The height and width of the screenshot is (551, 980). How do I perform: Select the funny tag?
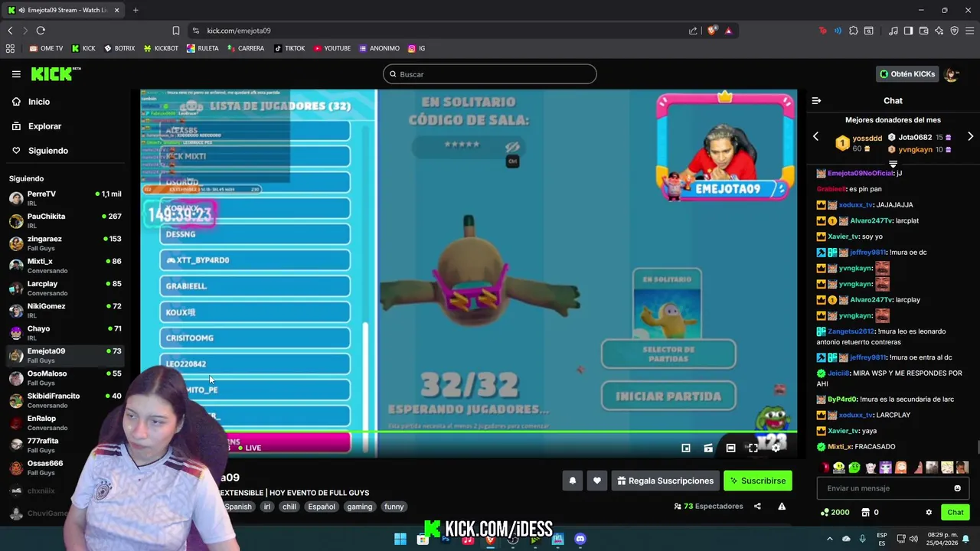point(394,507)
